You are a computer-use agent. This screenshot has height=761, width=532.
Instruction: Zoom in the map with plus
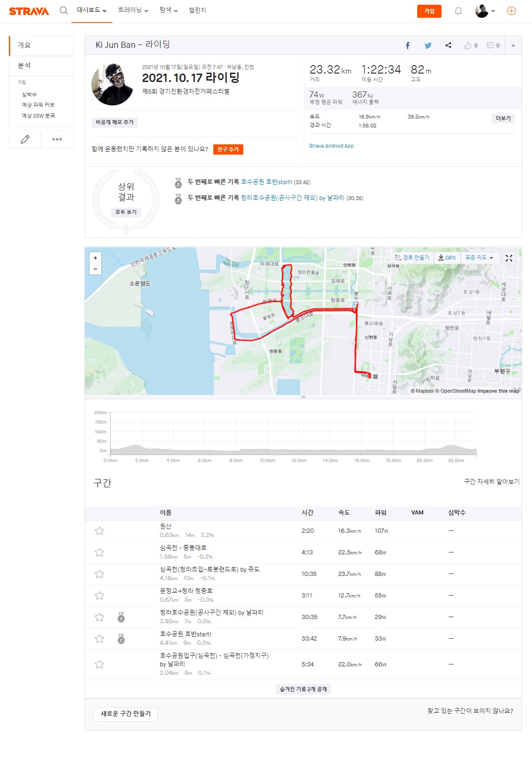[95, 258]
